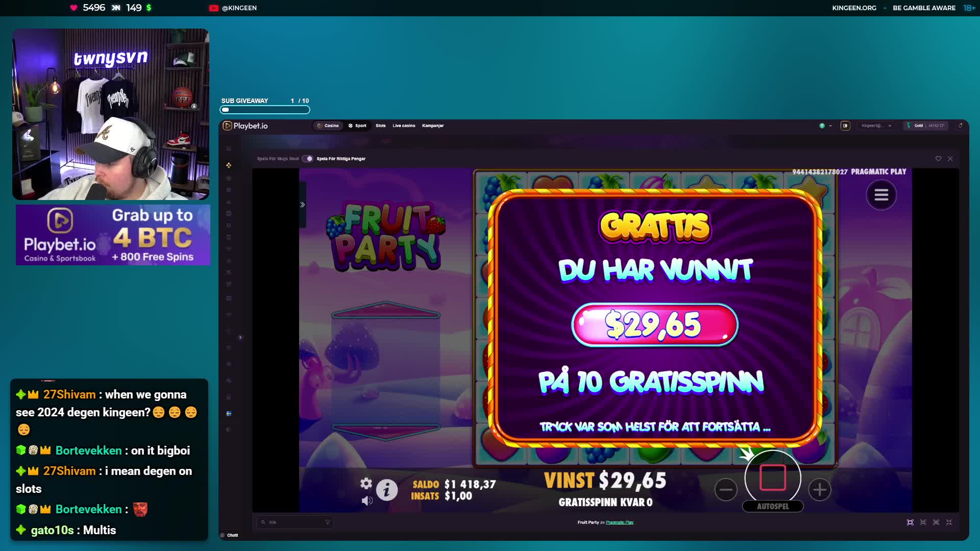Toggle play for fun / real money switch
This screenshot has height=551, width=980.
308,159
